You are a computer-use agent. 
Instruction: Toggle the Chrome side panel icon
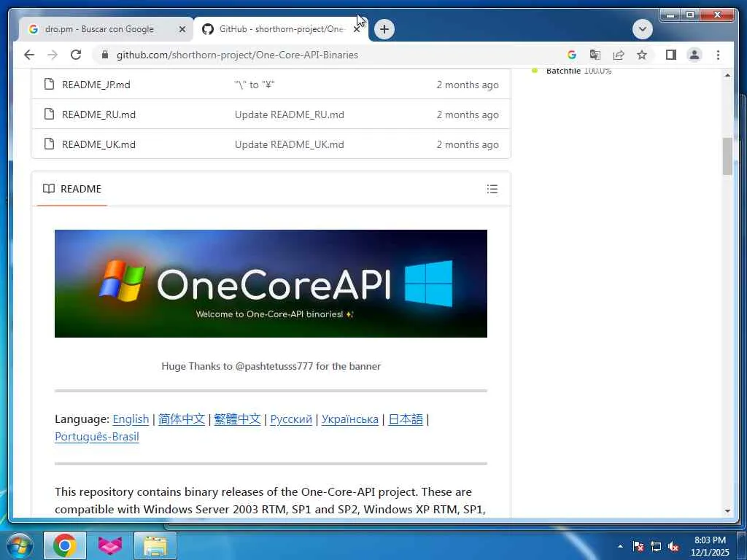pos(671,55)
